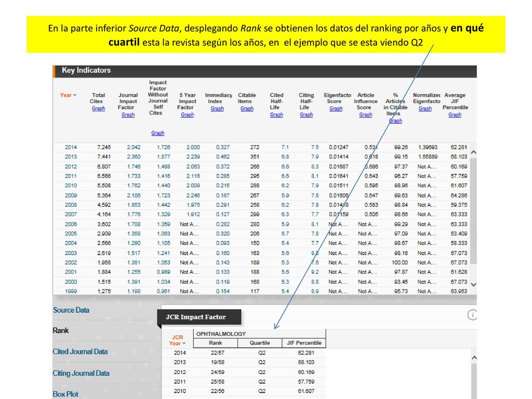Viewport: 532px width, 399px height.
Task: Click immediacy index value 0.462
Action: tap(222, 157)
